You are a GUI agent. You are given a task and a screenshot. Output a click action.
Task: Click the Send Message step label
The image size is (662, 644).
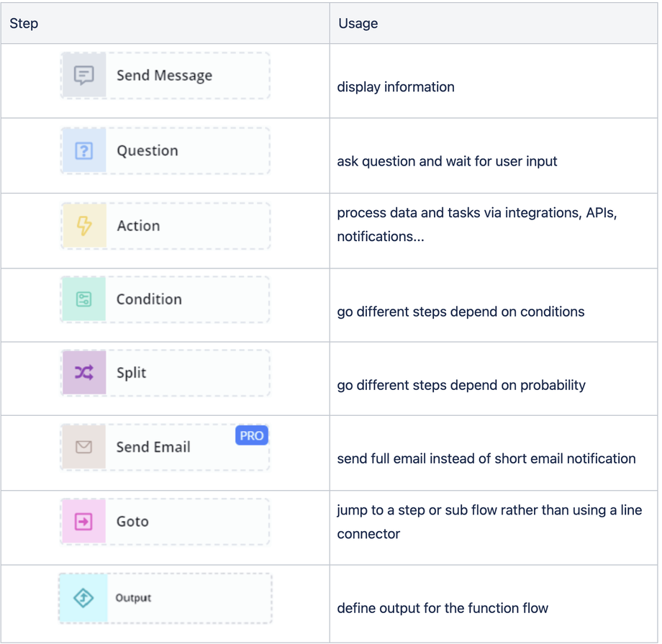[x=164, y=76]
